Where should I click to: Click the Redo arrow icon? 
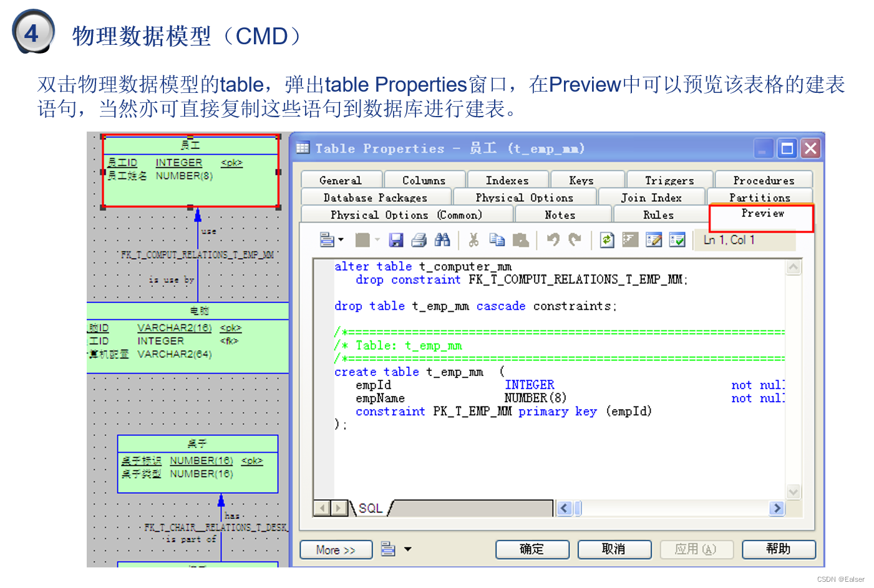(x=575, y=240)
